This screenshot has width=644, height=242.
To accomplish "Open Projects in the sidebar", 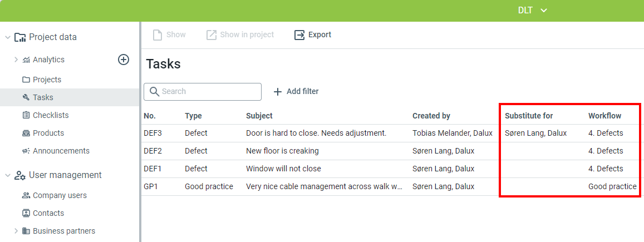I will tap(47, 80).
